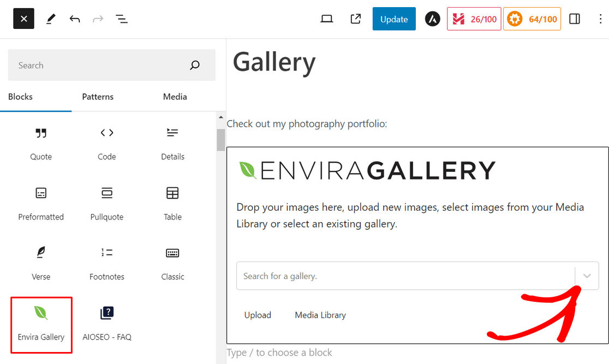Click the block list scroll-up arrow
The image size is (609, 364).
pos(220,117)
